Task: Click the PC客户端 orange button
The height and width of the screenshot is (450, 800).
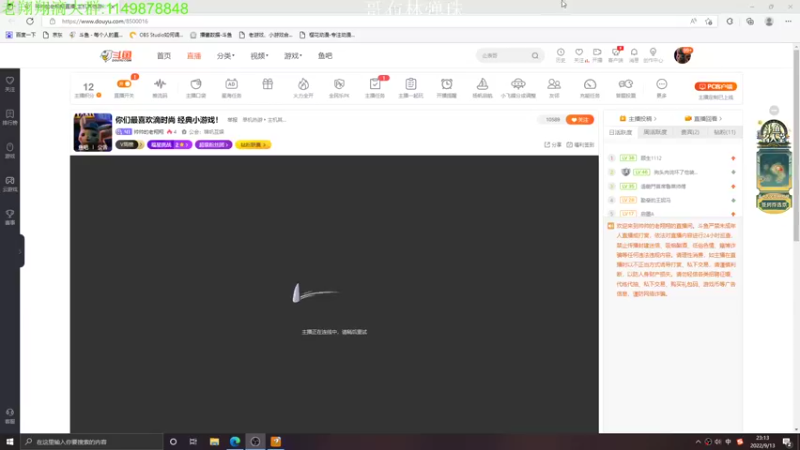Action: point(716,87)
